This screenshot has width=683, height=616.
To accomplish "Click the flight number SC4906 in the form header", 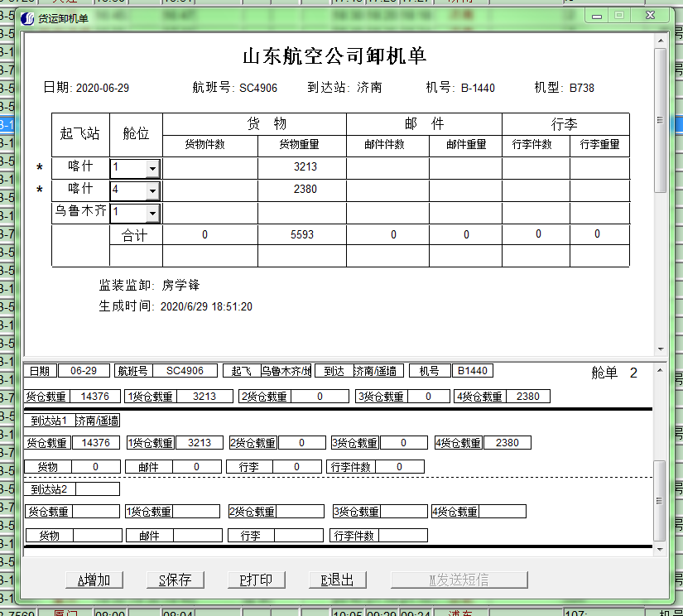I will point(258,88).
